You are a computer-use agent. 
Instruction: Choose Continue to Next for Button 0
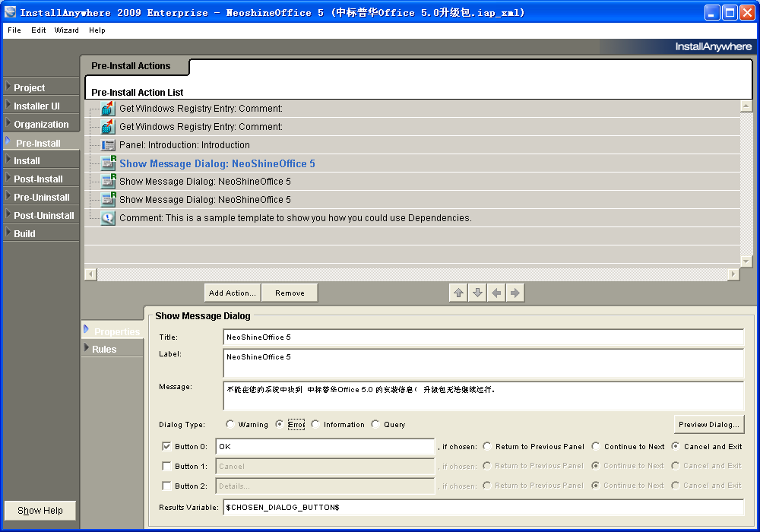click(x=596, y=446)
